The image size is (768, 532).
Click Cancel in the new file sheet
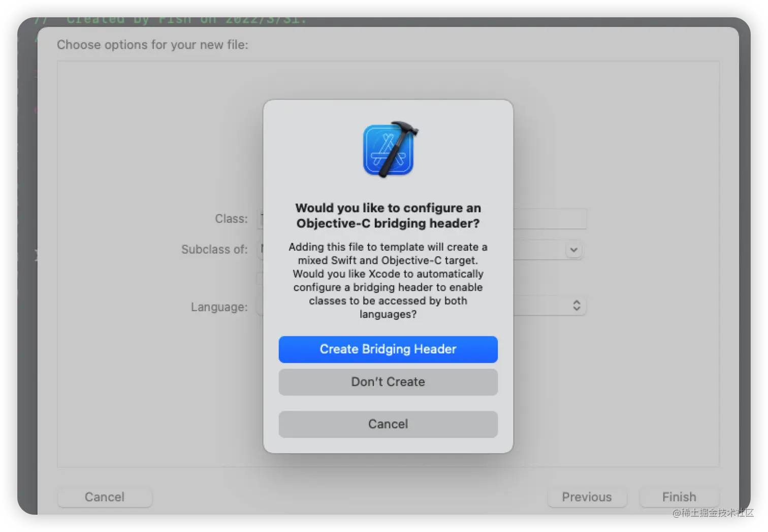click(105, 497)
